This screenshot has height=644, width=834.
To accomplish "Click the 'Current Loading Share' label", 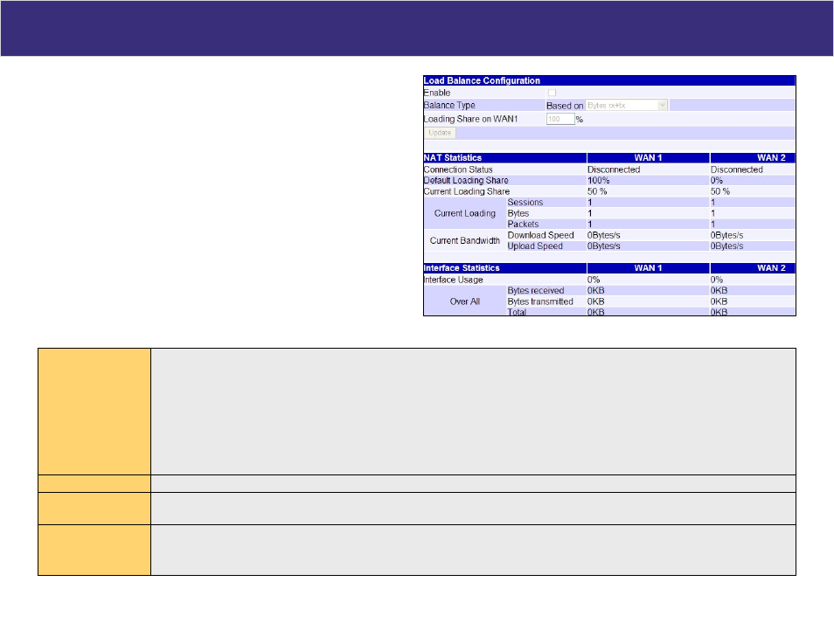I will (x=467, y=191).
